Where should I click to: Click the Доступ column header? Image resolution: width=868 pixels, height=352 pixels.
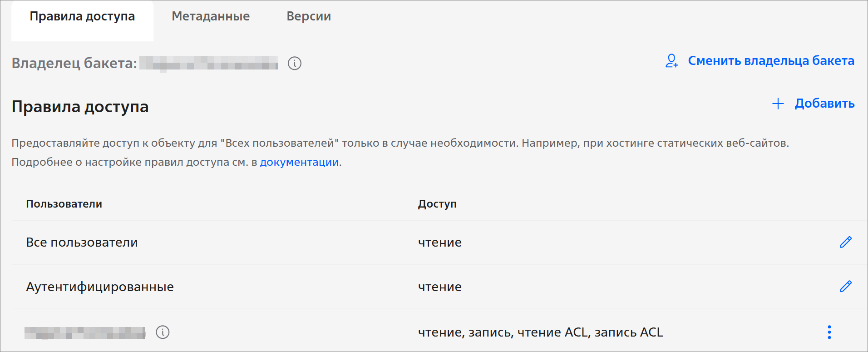[x=437, y=204]
